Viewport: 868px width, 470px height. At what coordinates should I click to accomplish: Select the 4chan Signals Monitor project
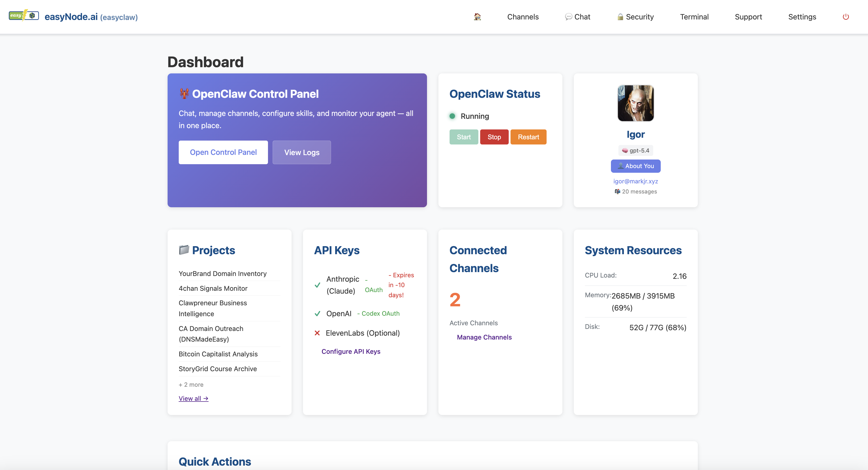pos(213,288)
